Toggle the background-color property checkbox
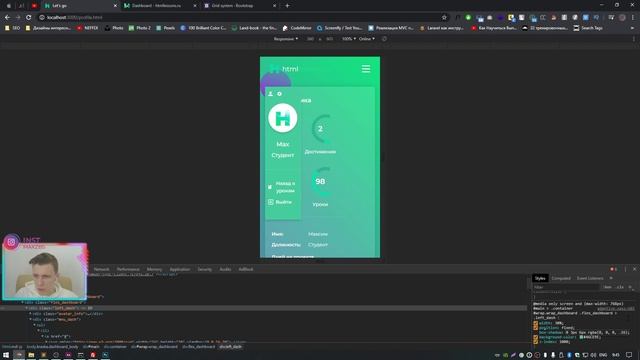The image size is (640, 360). (x=536, y=337)
